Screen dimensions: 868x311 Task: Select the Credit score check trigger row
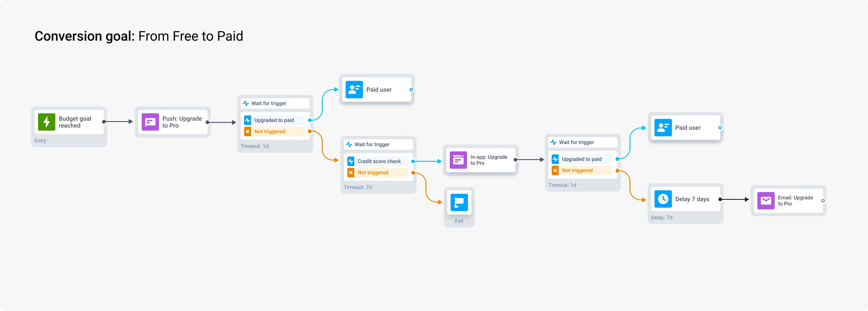point(379,161)
